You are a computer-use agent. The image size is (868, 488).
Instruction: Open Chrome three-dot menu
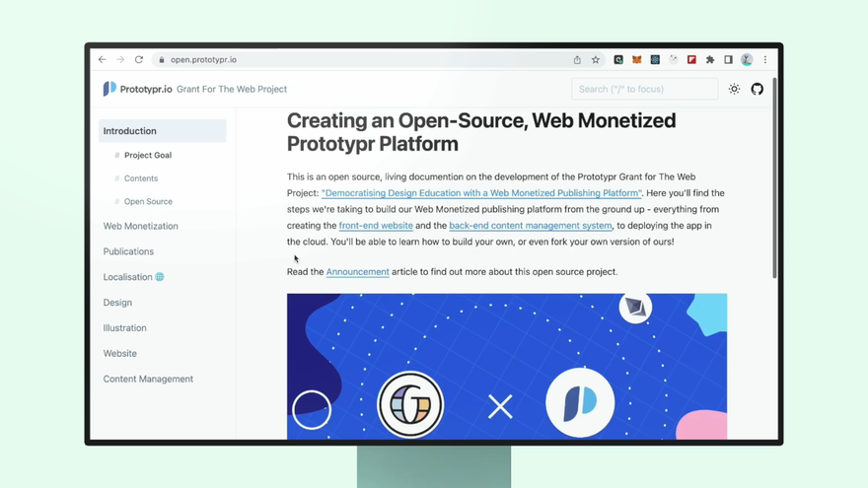point(764,60)
